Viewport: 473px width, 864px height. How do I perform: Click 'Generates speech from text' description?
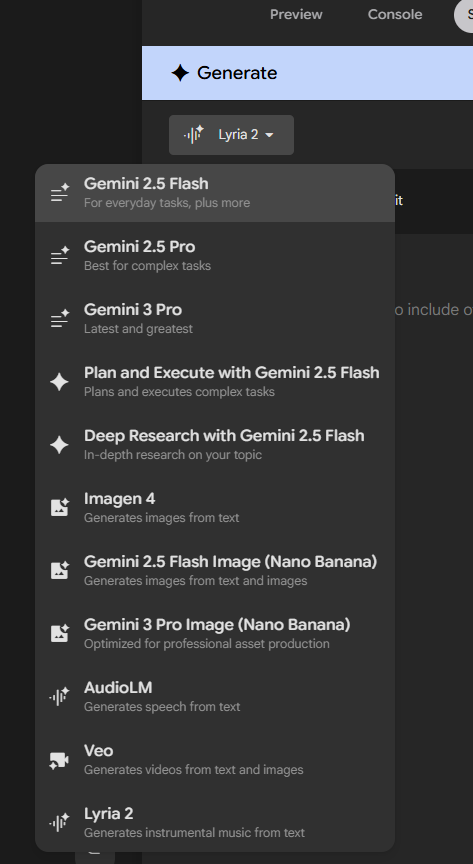(162, 706)
